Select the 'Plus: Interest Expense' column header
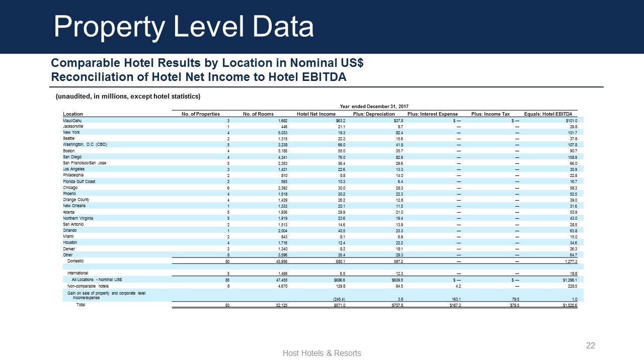644x362 pixels. (x=432, y=114)
